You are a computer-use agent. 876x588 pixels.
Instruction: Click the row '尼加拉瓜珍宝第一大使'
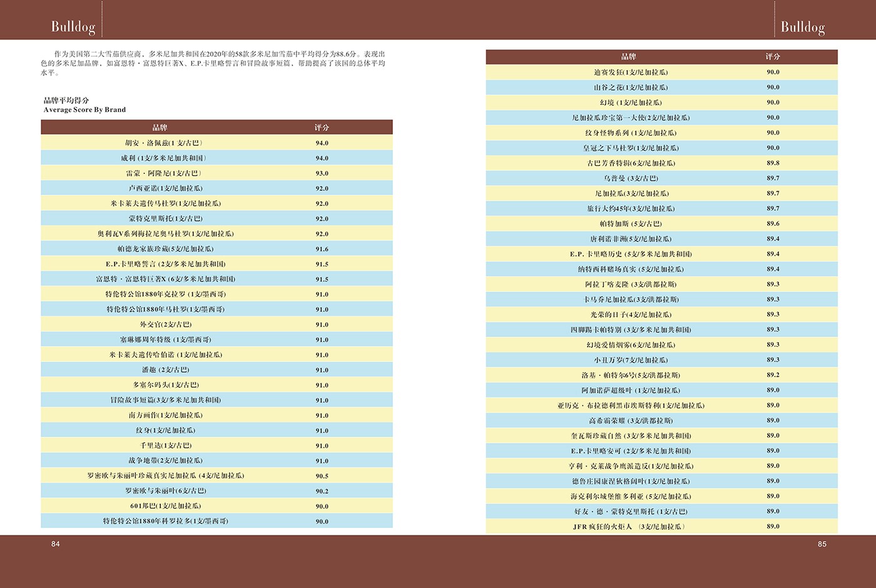(x=661, y=117)
